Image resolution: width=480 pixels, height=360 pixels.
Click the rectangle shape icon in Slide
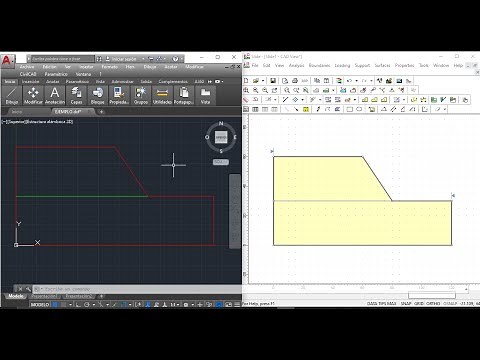click(349, 109)
